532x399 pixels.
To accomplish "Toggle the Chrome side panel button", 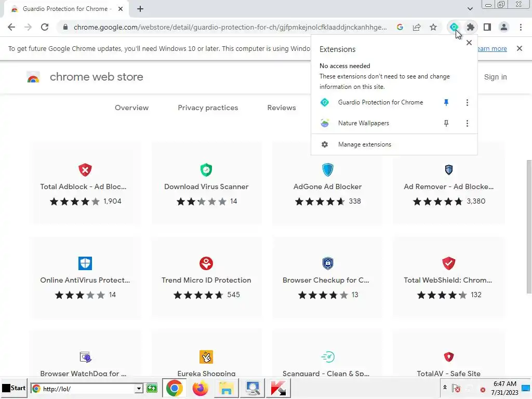I will [x=487, y=27].
